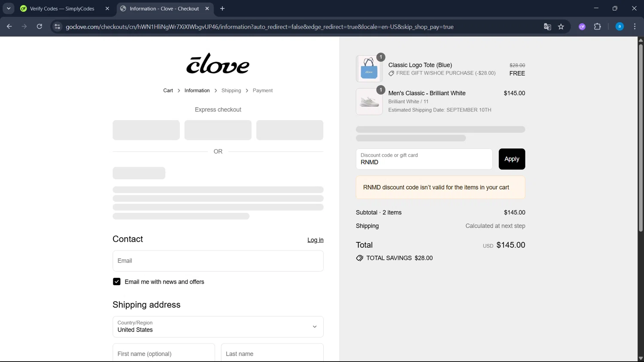
Task: Click the Estimated Shipping Date text
Action: (440, 110)
